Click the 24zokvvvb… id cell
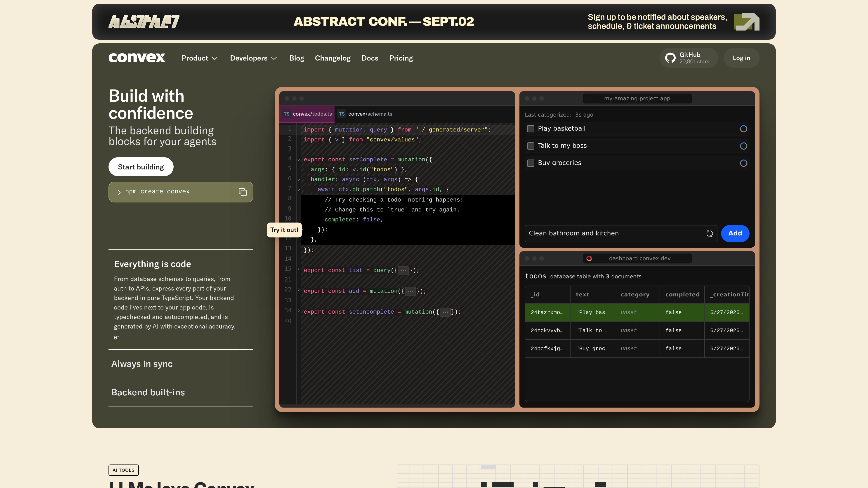 547,331
